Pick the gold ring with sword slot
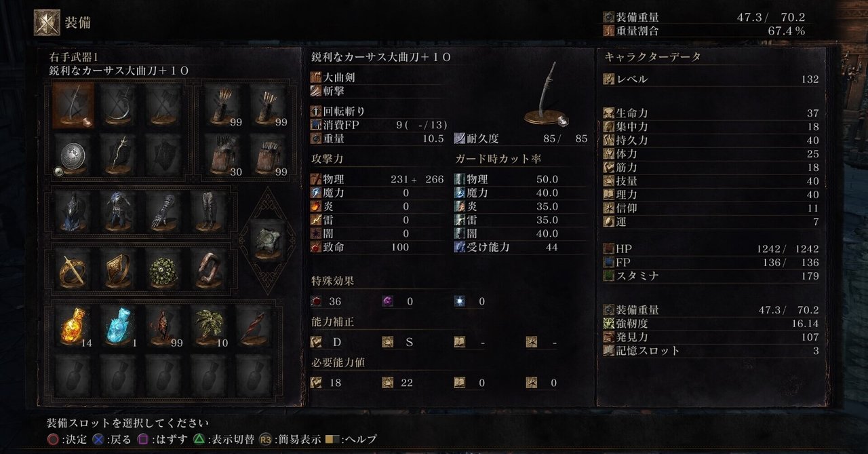Viewport: 868px width, 454px height. [74, 270]
